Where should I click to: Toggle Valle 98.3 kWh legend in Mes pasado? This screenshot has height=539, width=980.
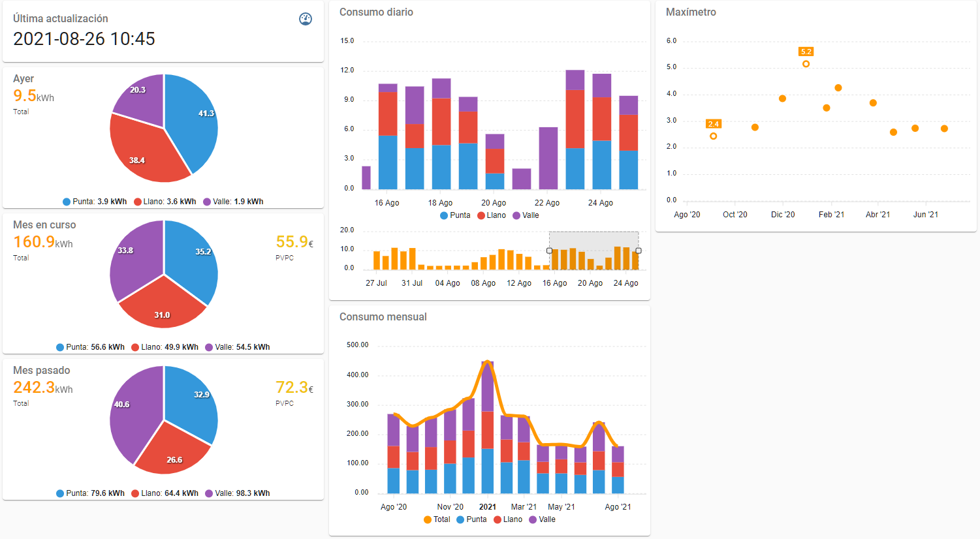238,493
